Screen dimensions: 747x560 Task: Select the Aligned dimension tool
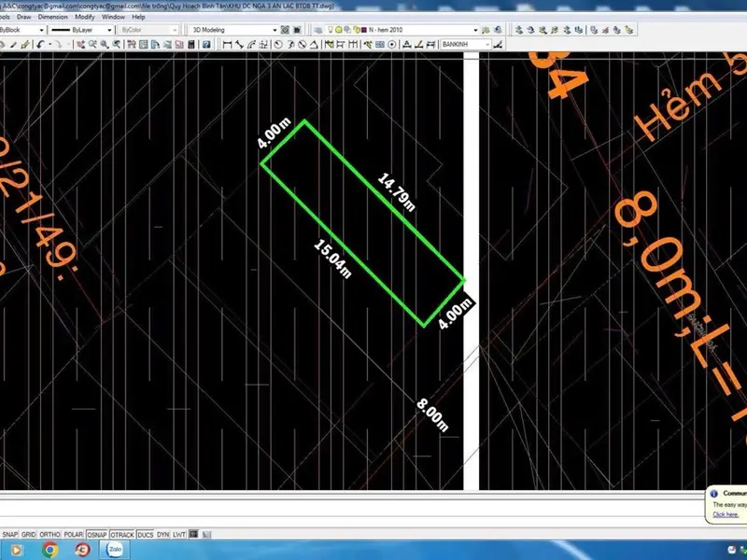pyautogui.click(x=240, y=44)
